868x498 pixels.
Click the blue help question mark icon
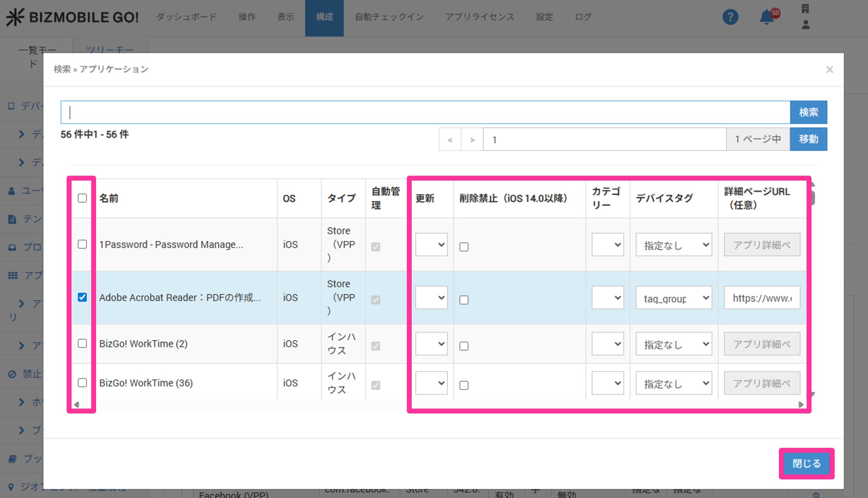730,17
